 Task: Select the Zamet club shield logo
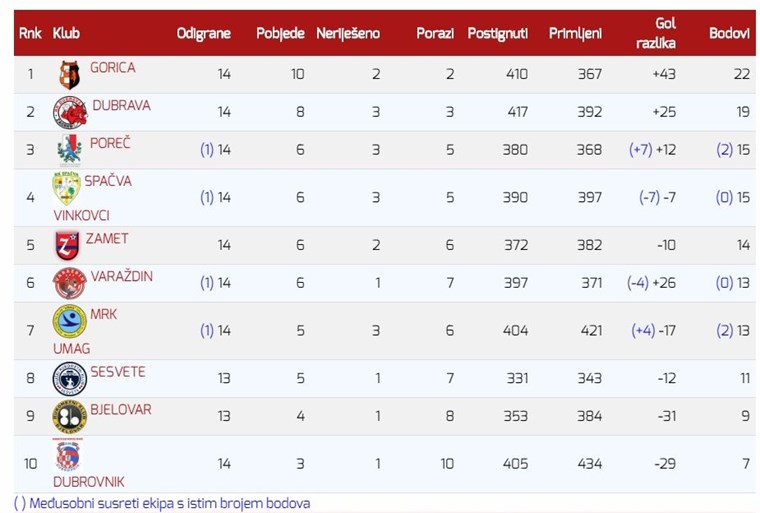67,245
